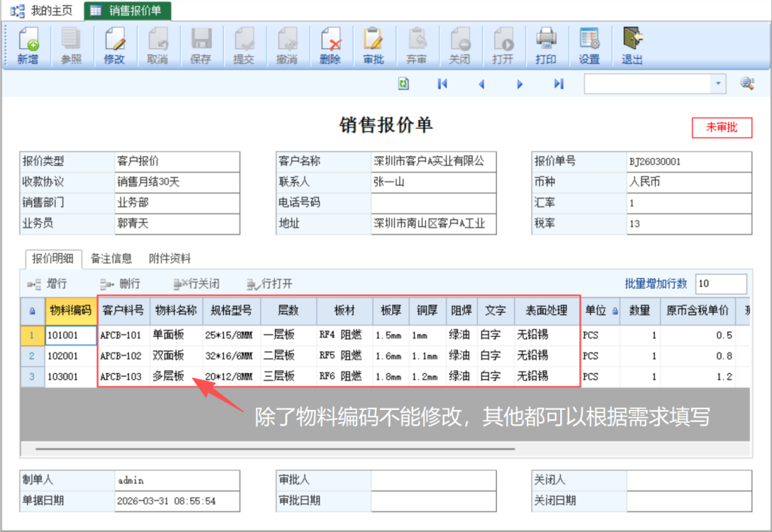The width and height of the screenshot is (772, 532).
Task: Click the 修改 (Edit) toolbar icon
Action: click(114, 45)
